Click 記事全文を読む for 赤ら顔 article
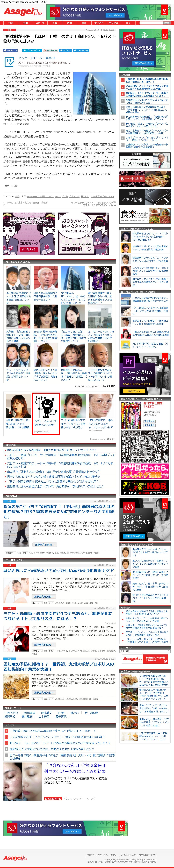 click(44, 596)
